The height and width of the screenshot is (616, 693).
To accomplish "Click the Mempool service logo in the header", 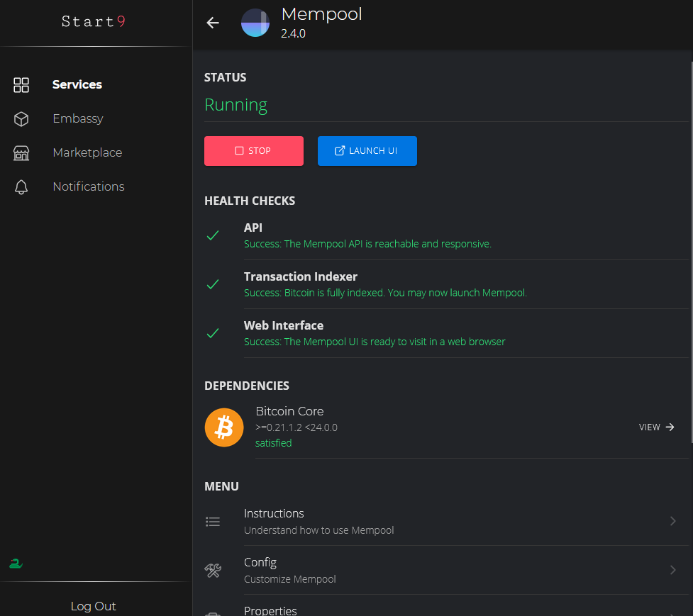I will click(x=255, y=23).
